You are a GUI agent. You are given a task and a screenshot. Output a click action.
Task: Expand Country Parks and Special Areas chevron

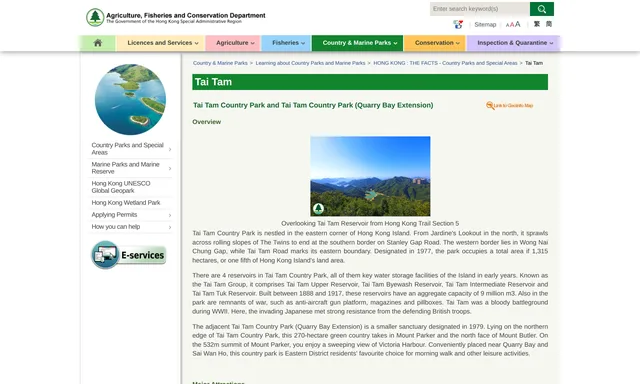tap(170, 149)
